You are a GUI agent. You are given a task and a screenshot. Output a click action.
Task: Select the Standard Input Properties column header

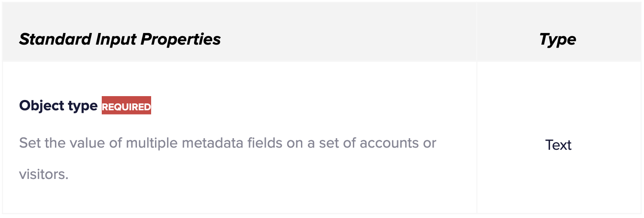click(120, 39)
